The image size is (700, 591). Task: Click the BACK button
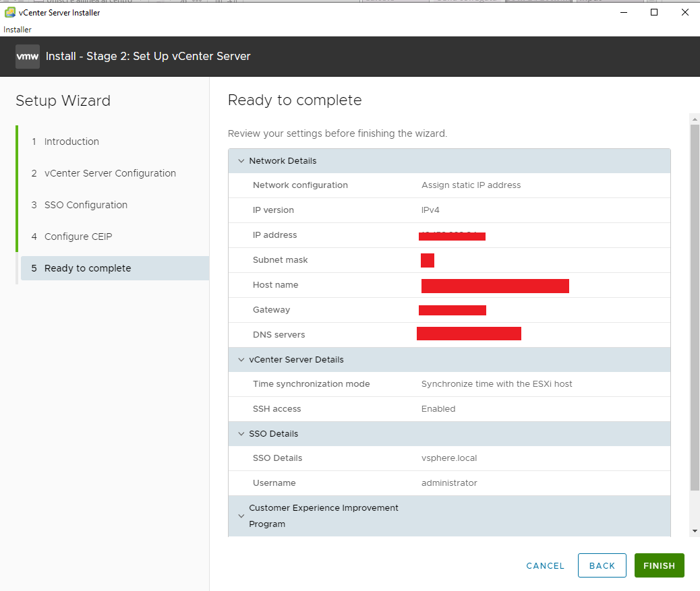click(602, 565)
